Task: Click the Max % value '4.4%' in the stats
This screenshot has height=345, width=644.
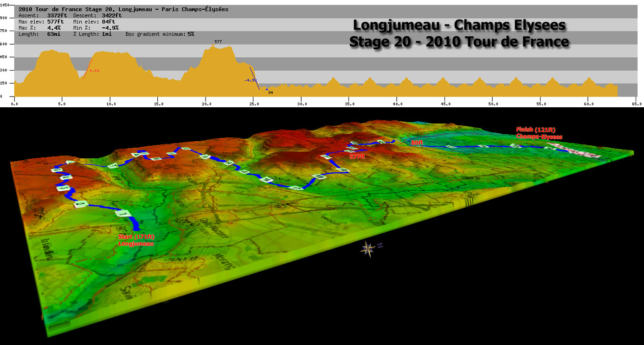Action: pos(54,28)
